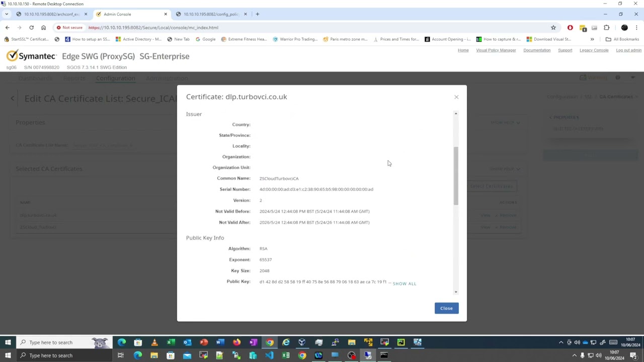Click the dialog scrollbar down arrow
This screenshot has height=362, width=644.
click(x=456, y=292)
